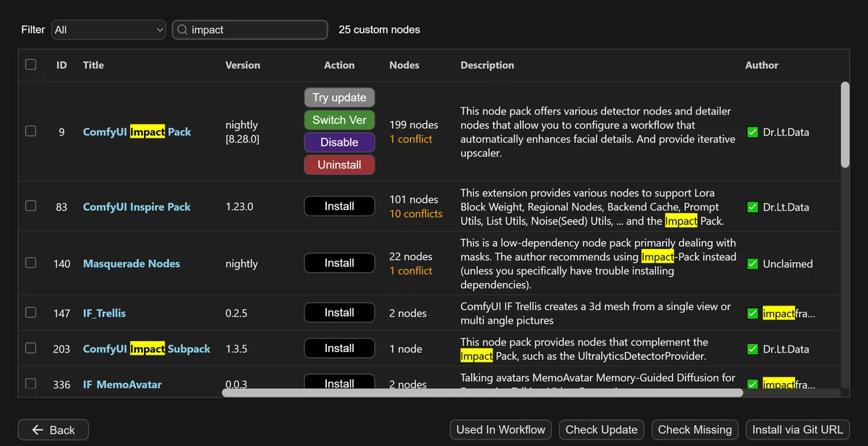Viewport: 868px width, 446px height.
Task: Check the ComfyUI Inspire Pack row checkbox
Action: point(30,206)
